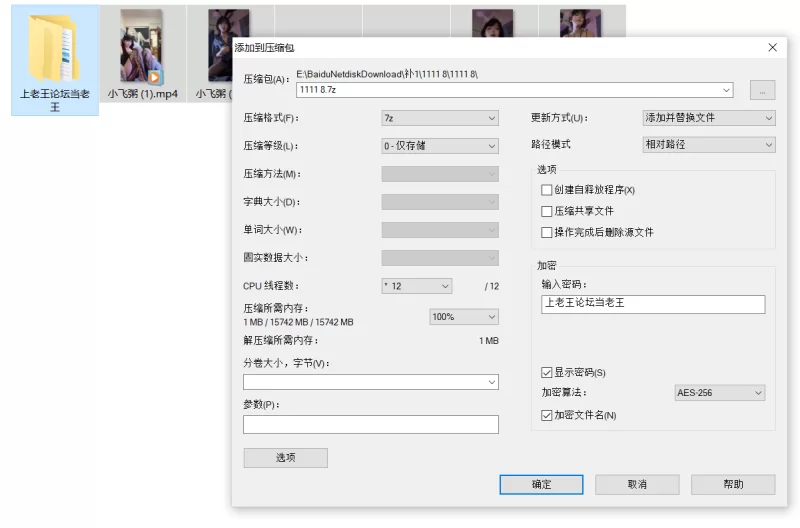Click the 参数 input field

point(371,424)
